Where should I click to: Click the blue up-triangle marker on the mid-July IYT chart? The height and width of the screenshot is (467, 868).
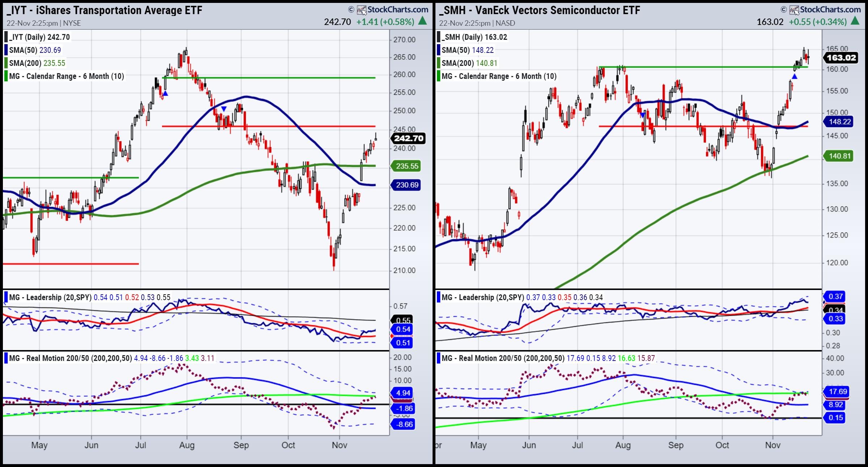[165, 94]
